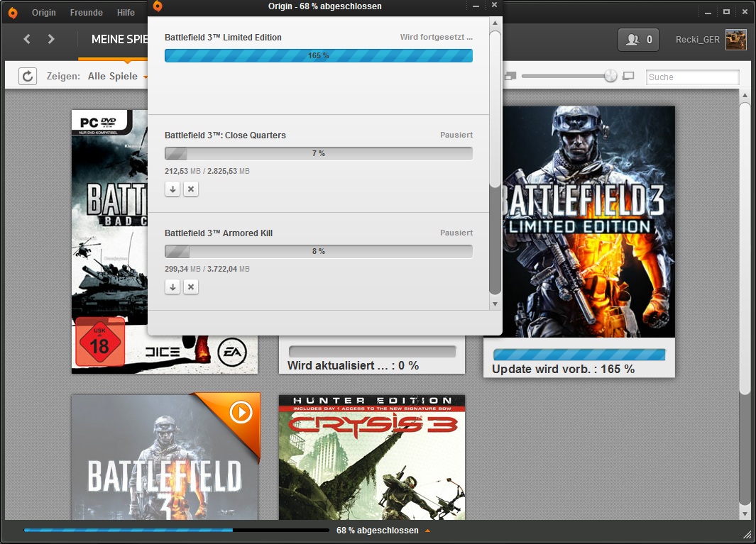Open the Freunde menu
756x544 pixels.
pyautogui.click(x=87, y=13)
